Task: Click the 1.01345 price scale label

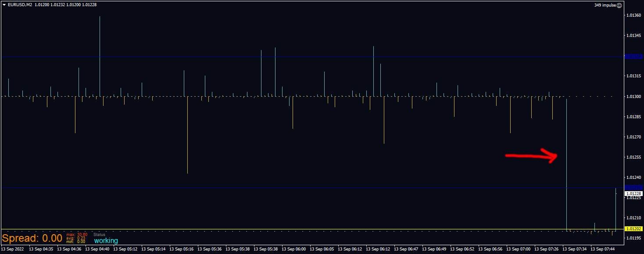Action: coord(633,36)
